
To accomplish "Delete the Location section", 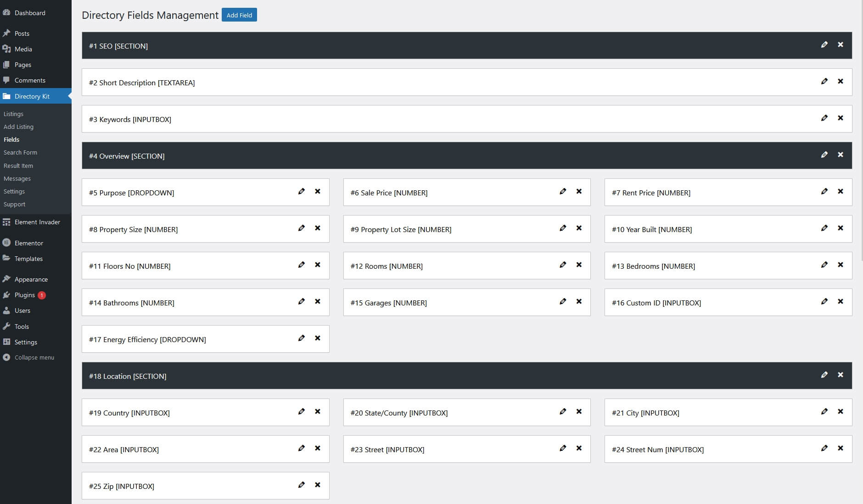I will [841, 375].
